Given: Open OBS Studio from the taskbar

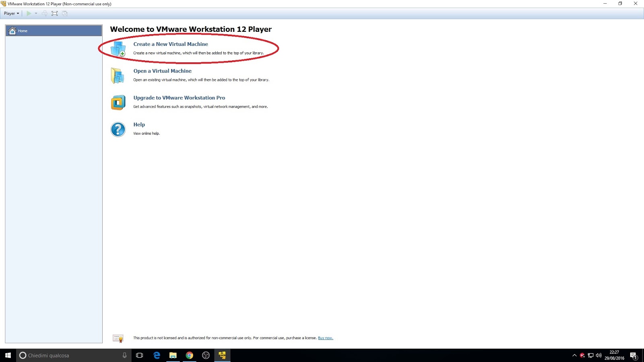Looking at the screenshot, I should click(x=206, y=355).
